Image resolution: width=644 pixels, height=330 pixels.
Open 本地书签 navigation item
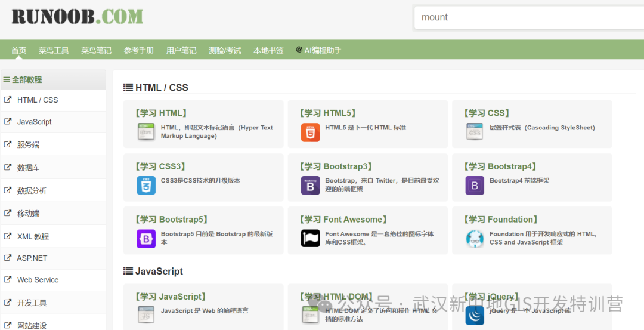[x=268, y=51]
